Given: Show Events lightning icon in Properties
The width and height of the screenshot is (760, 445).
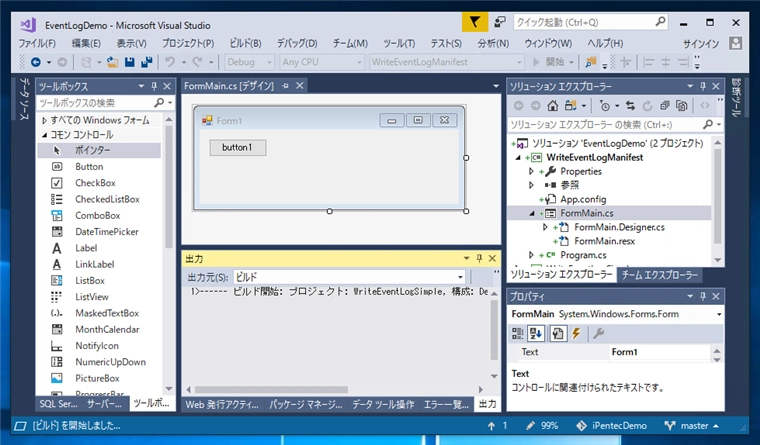Looking at the screenshot, I should pyautogui.click(x=576, y=334).
